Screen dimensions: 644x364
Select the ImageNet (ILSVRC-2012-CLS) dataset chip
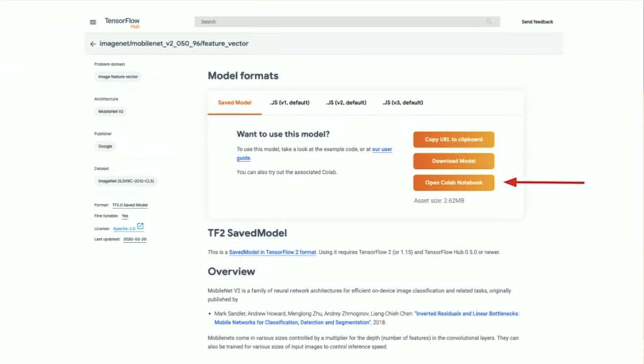tap(126, 181)
